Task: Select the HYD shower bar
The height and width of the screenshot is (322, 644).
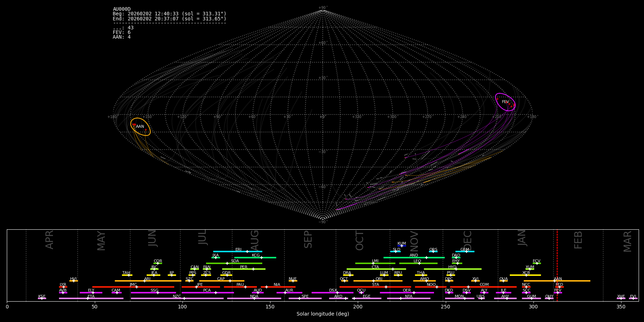Action: (453, 269)
